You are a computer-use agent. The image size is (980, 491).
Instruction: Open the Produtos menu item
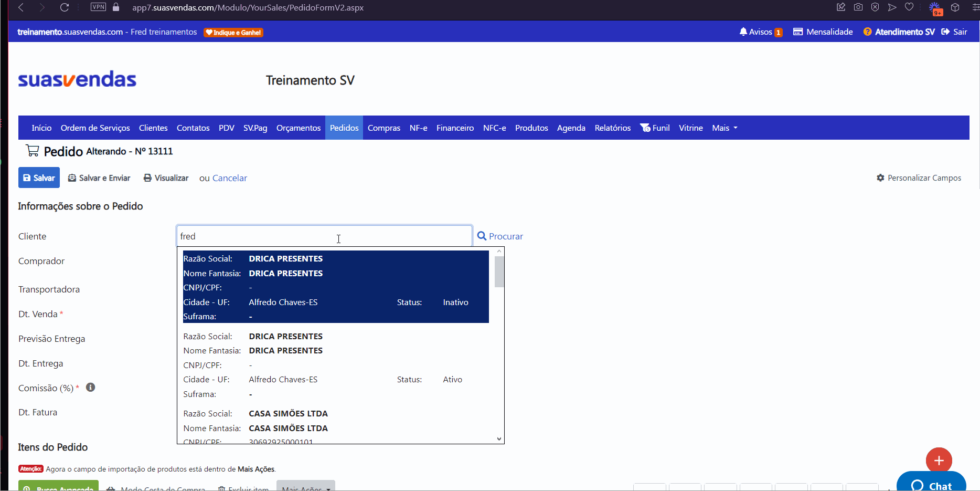pos(531,128)
